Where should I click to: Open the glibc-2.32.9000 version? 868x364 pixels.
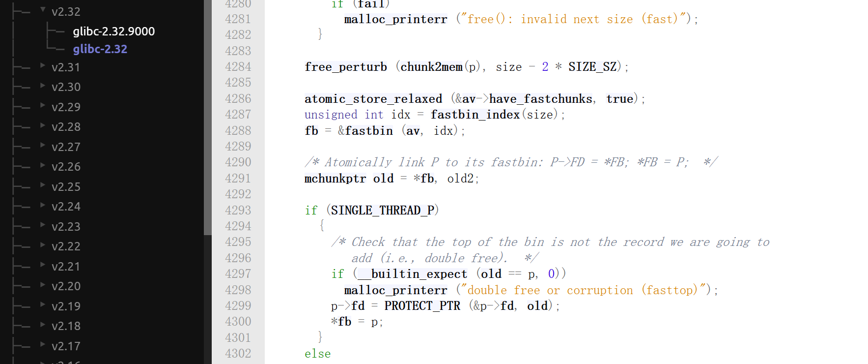click(x=114, y=31)
